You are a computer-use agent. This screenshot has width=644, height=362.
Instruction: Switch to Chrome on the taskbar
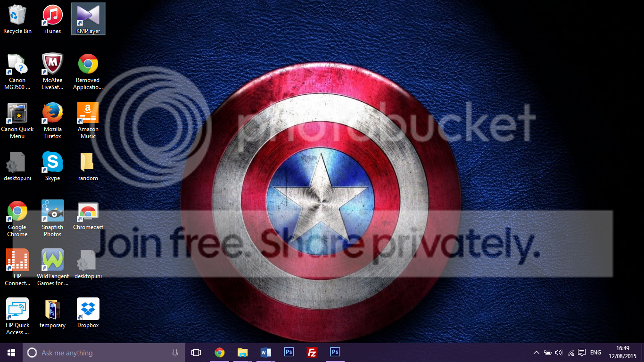[x=219, y=353]
